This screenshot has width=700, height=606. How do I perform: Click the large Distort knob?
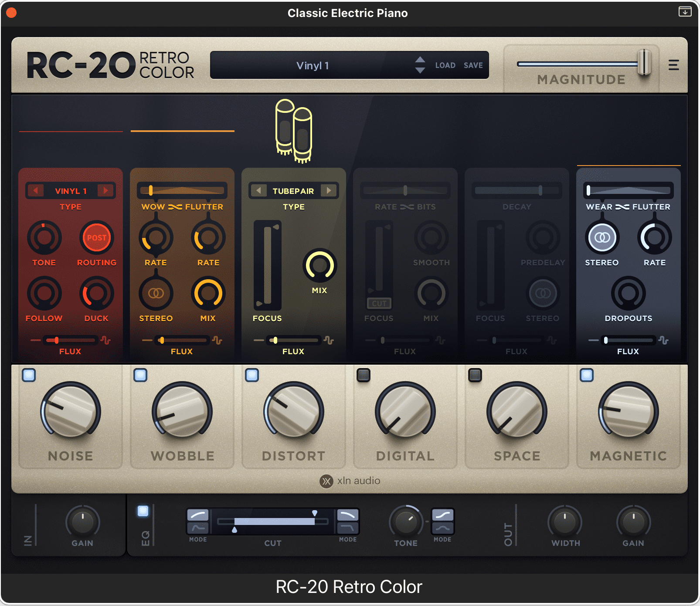coord(294,412)
